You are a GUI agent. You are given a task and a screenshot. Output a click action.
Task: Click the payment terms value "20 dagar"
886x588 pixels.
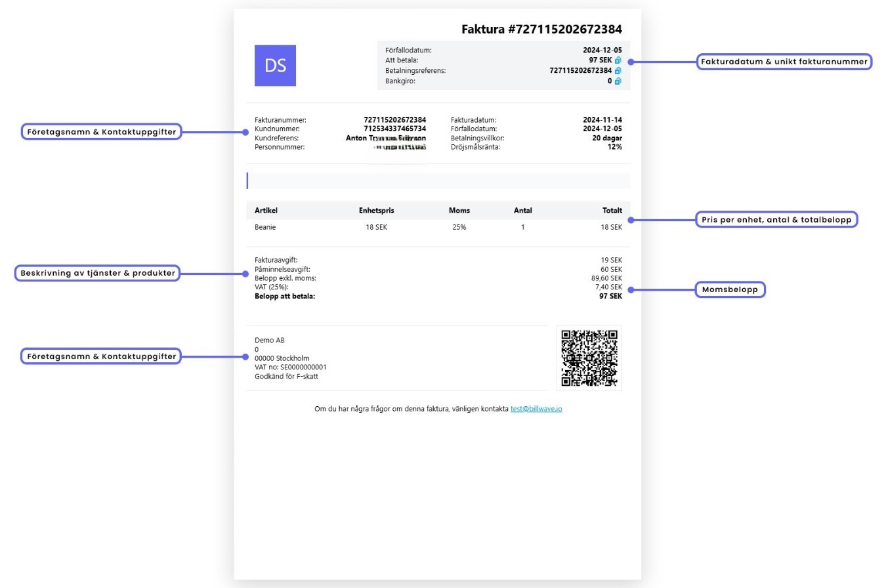(x=607, y=138)
